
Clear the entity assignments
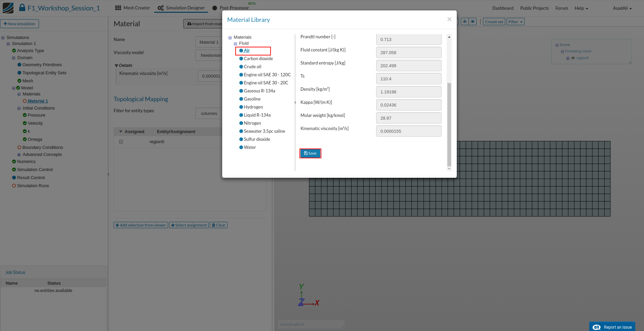pos(218,225)
